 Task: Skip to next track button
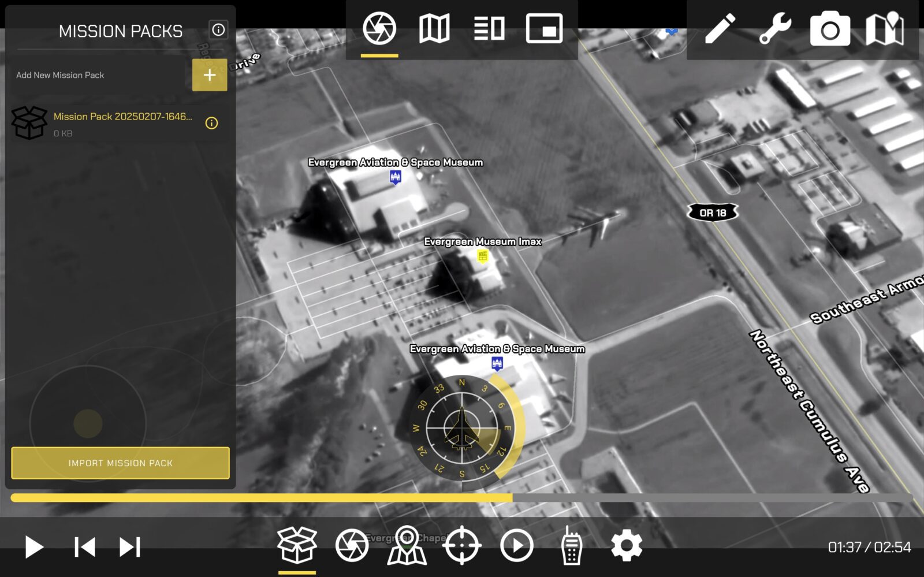tap(129, 547)
